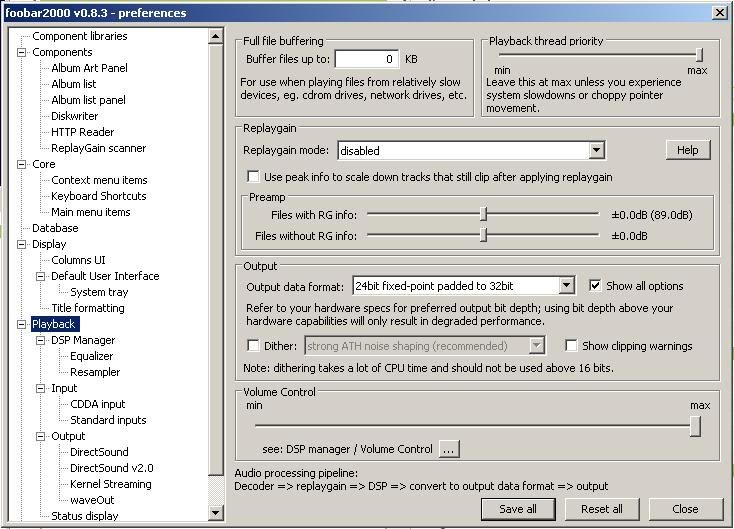Select Album Art Panel tree item
This screenshot has height=529, width=734.
89,68
